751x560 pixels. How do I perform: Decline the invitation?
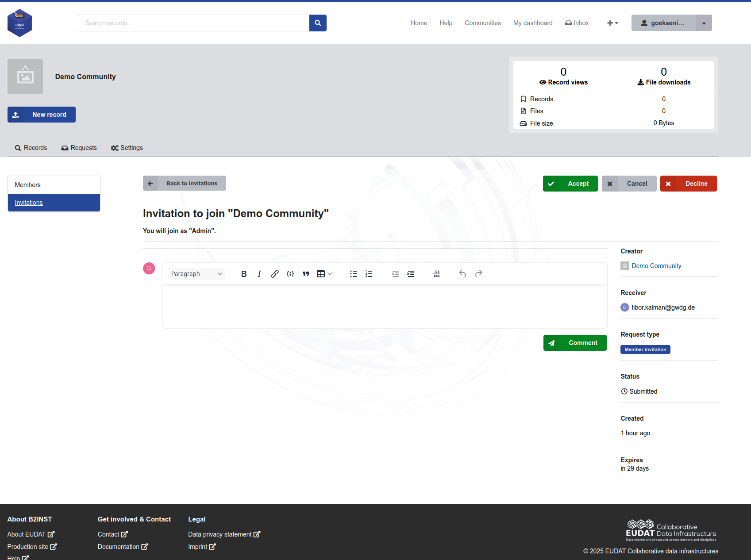(x=689, y=184)
